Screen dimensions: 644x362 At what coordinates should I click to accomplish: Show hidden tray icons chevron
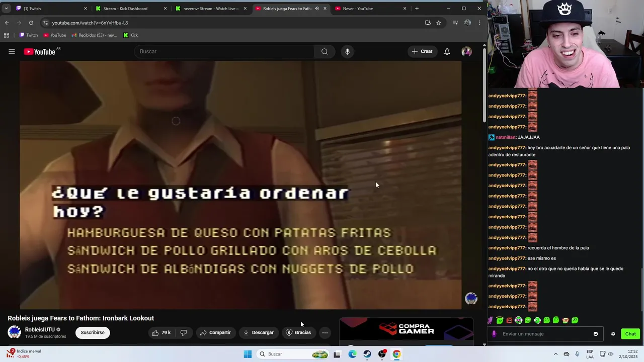click(555, 354)
